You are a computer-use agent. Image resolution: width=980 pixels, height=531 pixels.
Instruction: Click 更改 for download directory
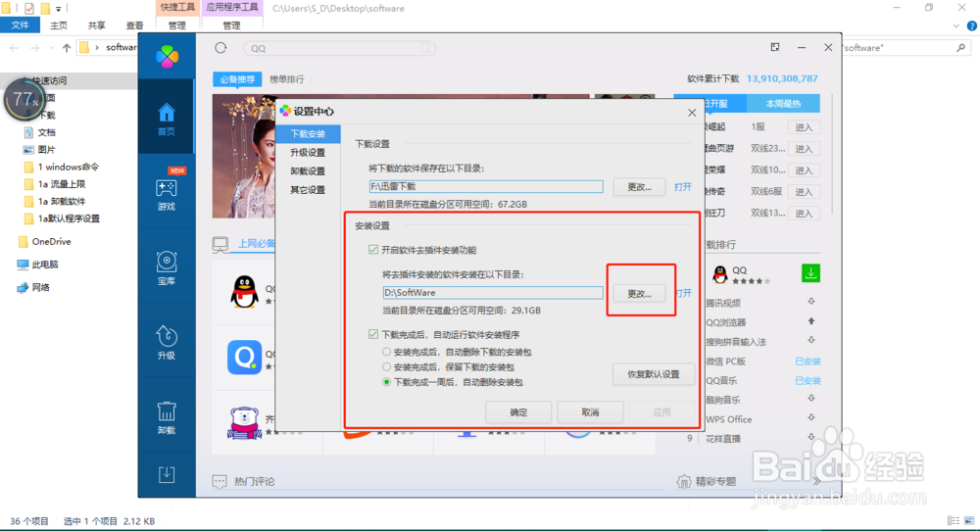coord(639,187)
